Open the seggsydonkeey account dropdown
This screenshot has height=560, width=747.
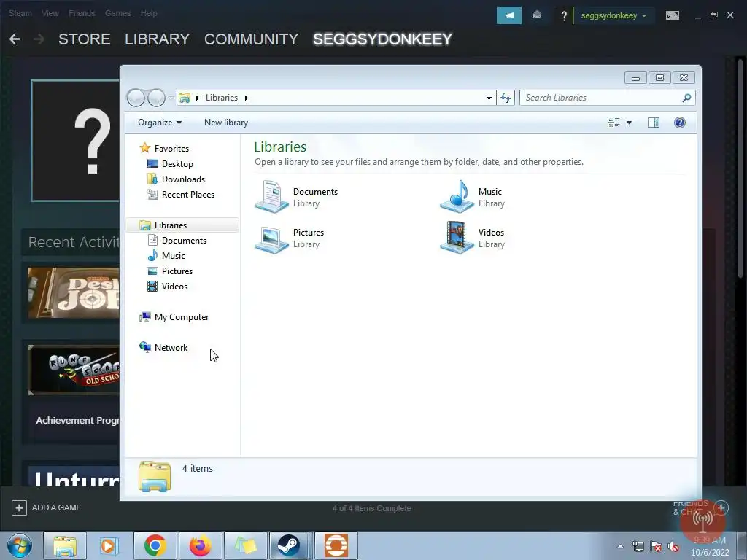pos(614,16)
